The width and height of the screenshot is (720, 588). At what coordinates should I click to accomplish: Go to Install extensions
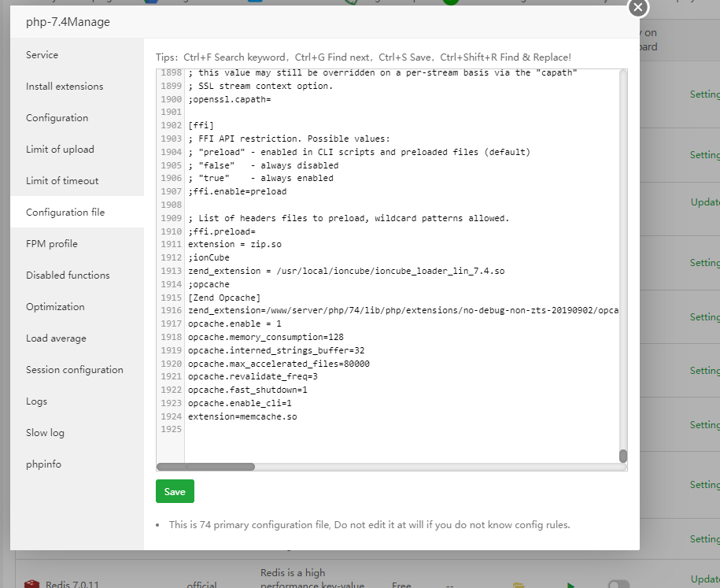[65, 87]
